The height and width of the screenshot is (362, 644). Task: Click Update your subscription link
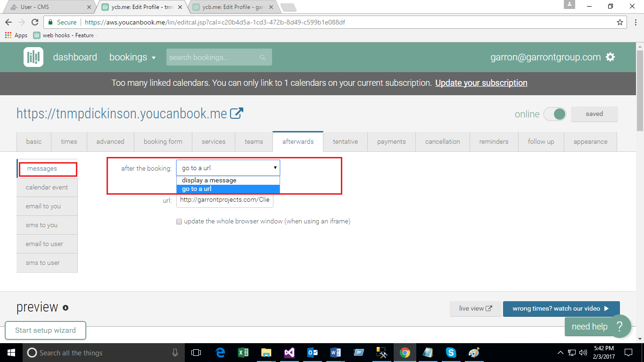481,83
